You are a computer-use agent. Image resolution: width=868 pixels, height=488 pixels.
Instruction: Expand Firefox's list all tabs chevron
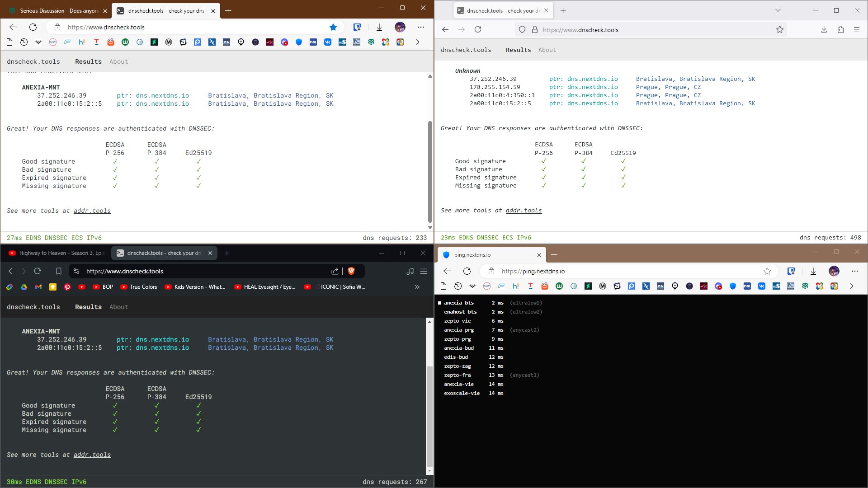tap(778, 10)
